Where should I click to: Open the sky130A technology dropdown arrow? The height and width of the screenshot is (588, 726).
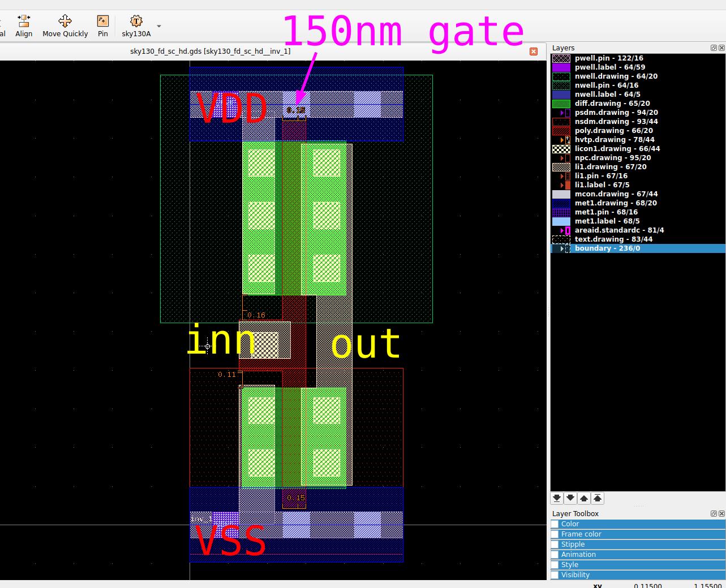(x=159, y=26)
